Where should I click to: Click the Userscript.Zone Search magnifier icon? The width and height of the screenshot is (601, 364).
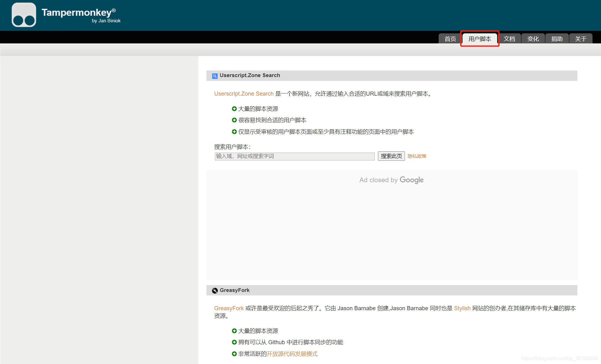click(215, 76)
